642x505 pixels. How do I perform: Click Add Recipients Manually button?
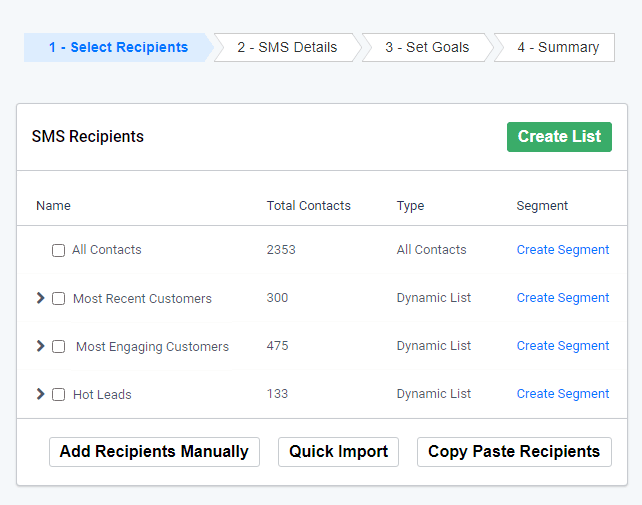(x=154, y=452)
